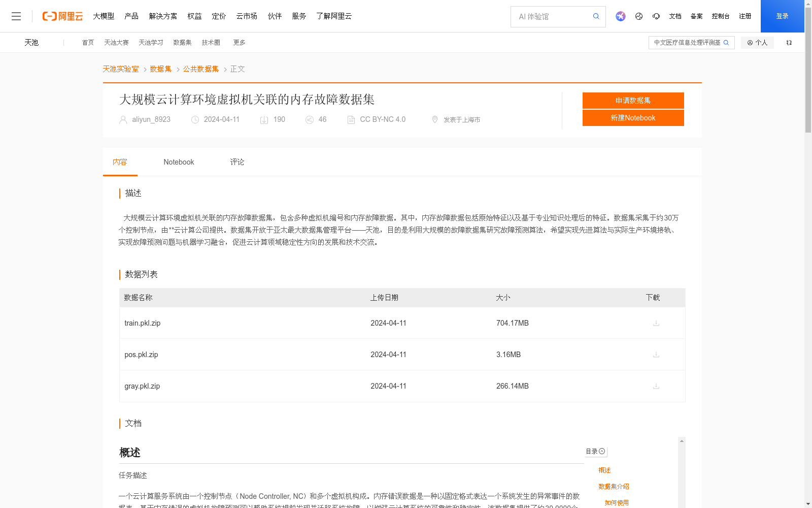Open the colorful AI assistant icon
The height and width of the screenshot is (508, 812).
621,16
